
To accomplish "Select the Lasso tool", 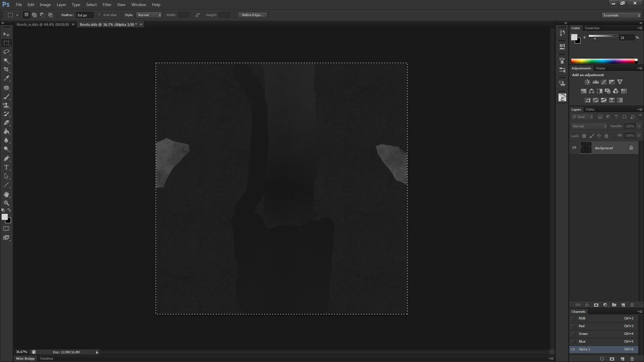I will pyautogui.click(x=7, y=52).
